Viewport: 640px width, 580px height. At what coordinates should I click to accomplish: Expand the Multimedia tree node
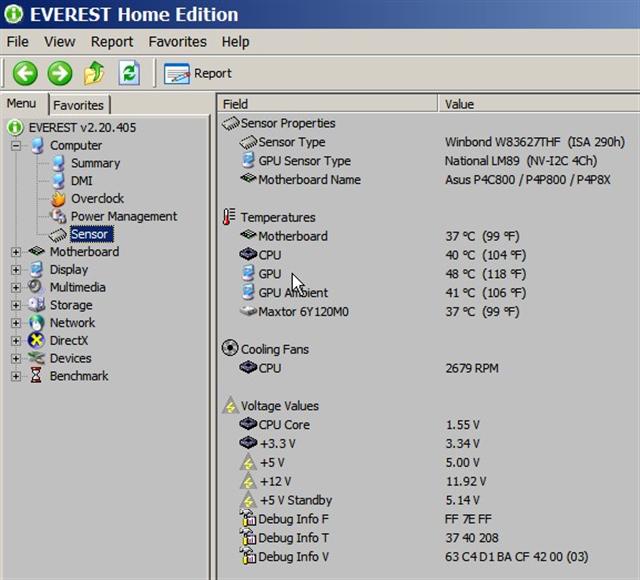(x=16, y=287)
